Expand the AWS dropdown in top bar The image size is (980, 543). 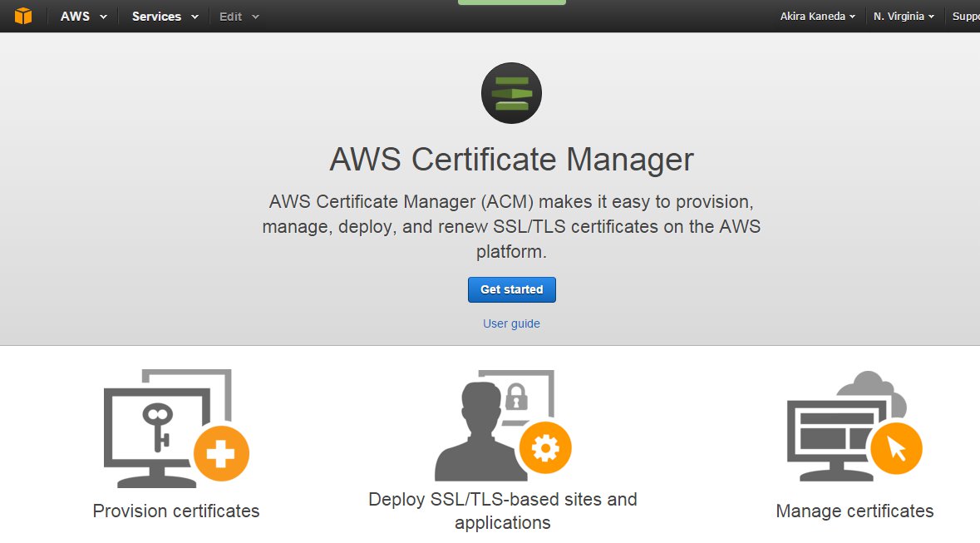(x=83, y=17)
